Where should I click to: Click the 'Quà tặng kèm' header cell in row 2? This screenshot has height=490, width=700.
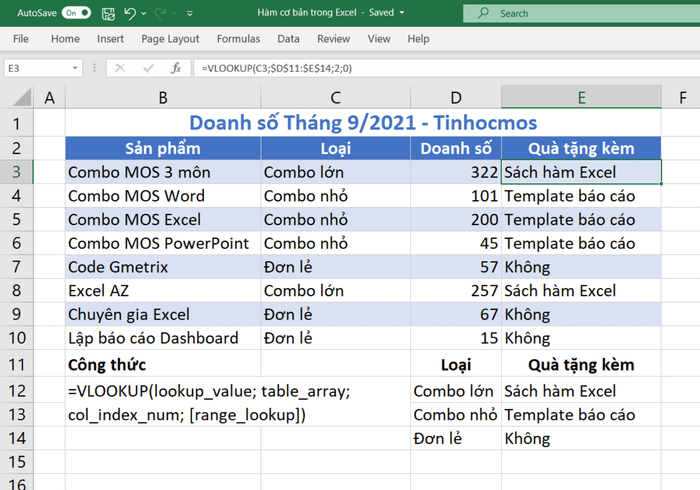pos(581,148)
